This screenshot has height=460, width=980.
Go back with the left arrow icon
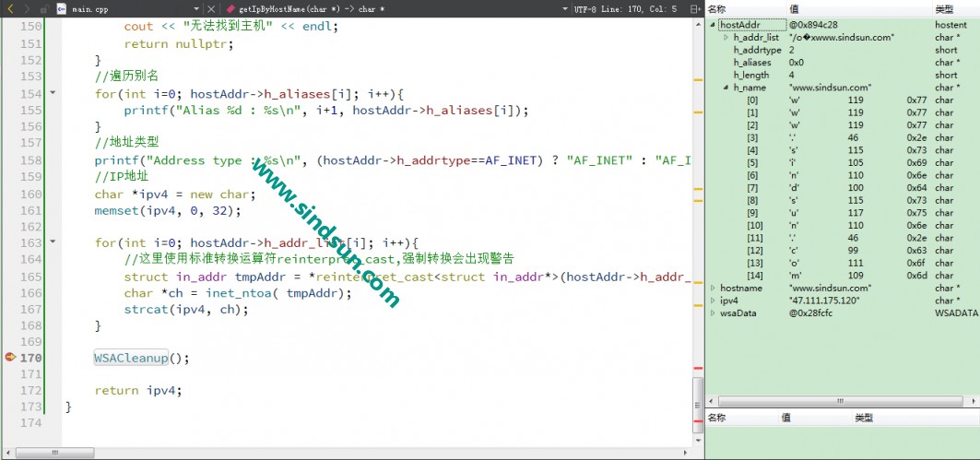point(9,8)
